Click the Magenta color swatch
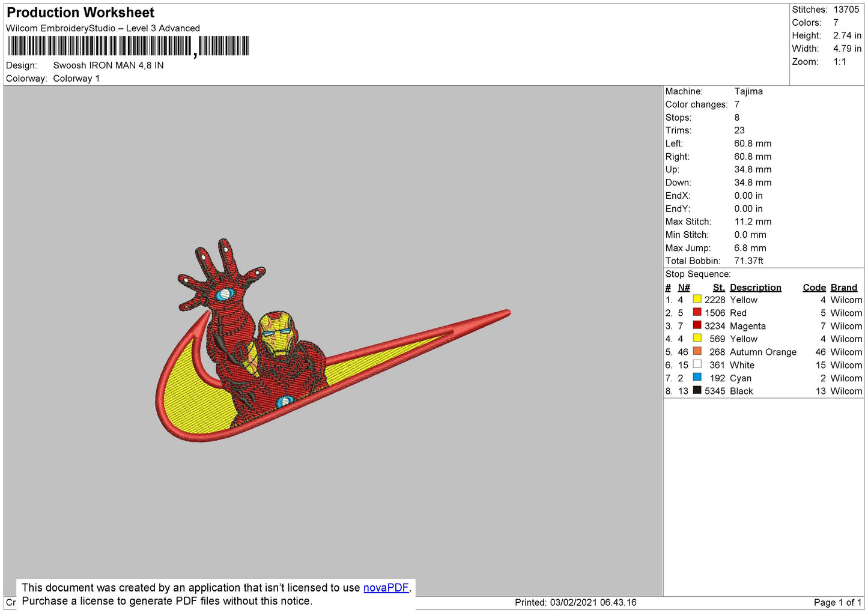Viewport: 868px width, 613px height. 697,325
